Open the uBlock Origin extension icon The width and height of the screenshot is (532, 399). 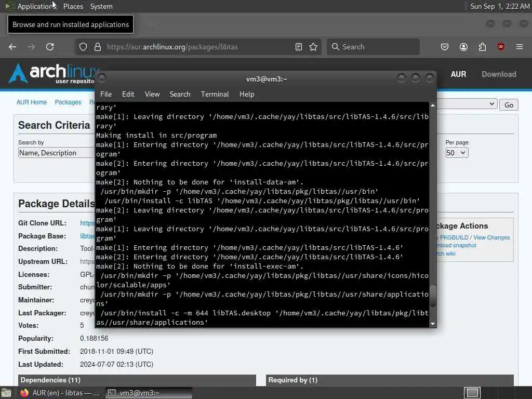point(501,47)
